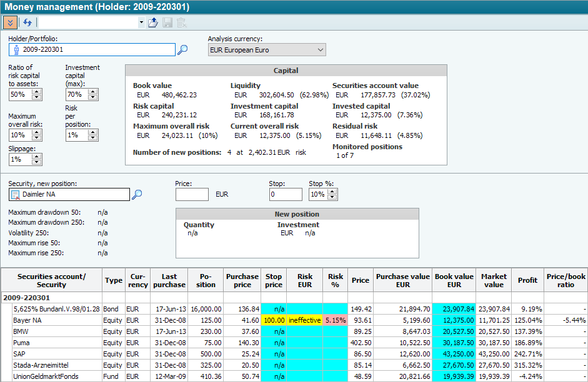
Task: Click the trash delete toolbar icon
Action: [x=181, y=22]
